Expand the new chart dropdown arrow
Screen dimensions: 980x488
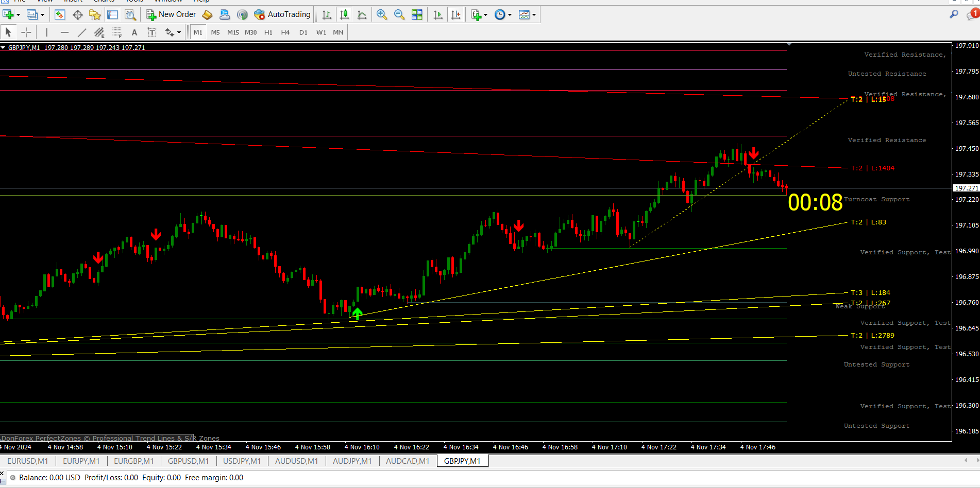coord(18,15)
